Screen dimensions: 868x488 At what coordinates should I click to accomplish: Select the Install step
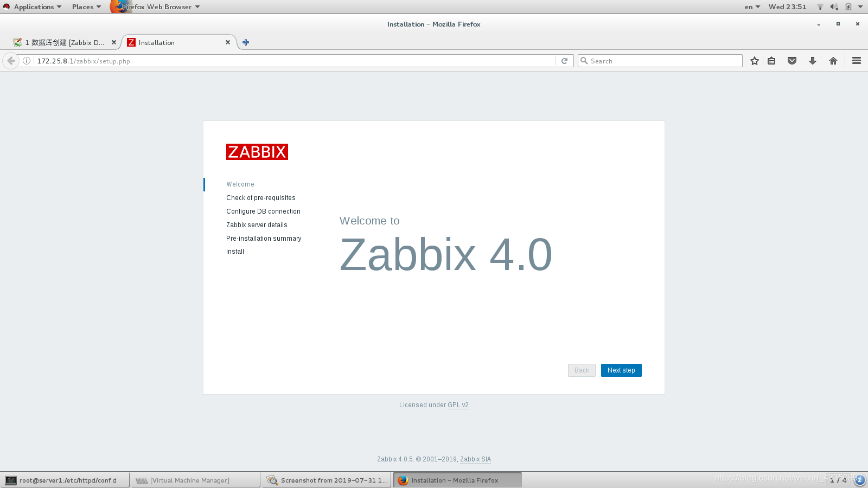235,252
